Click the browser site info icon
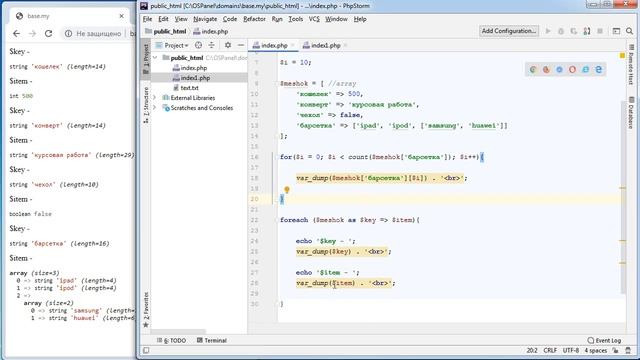Image resolution: width=640 pixels, height=360 pixels. [x=68, y=33]
